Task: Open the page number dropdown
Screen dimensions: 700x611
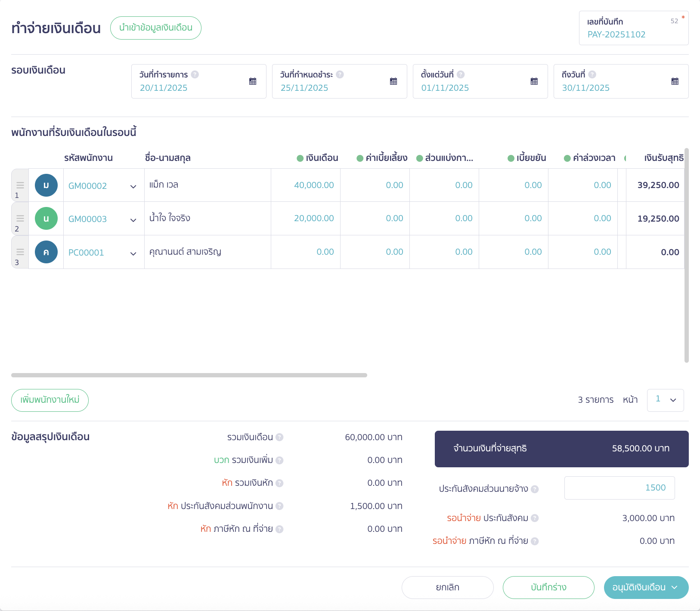Action: point(665,400)
